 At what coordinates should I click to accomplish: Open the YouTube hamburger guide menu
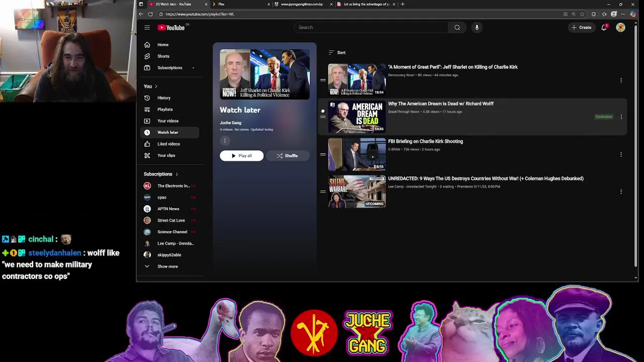(x=147, y=28)
